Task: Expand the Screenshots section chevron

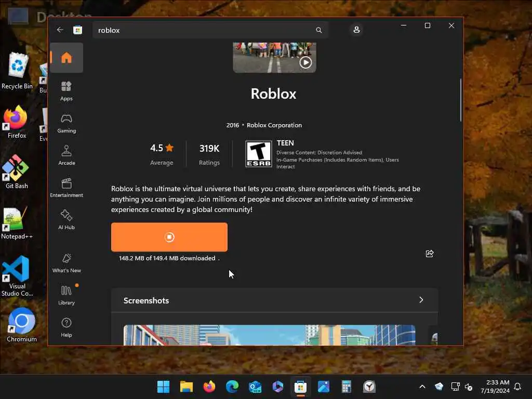Action: pyautogui.click(x=421, y=300)
